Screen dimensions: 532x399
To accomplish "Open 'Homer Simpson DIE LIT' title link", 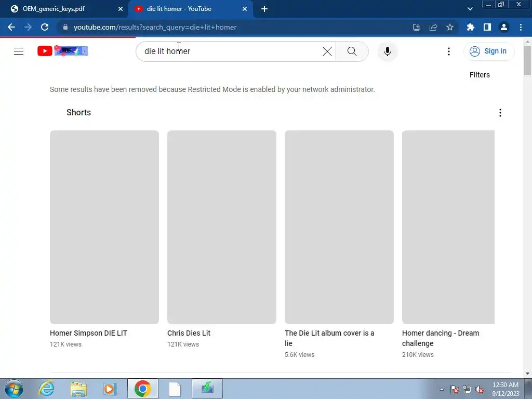I will (88, 333).
